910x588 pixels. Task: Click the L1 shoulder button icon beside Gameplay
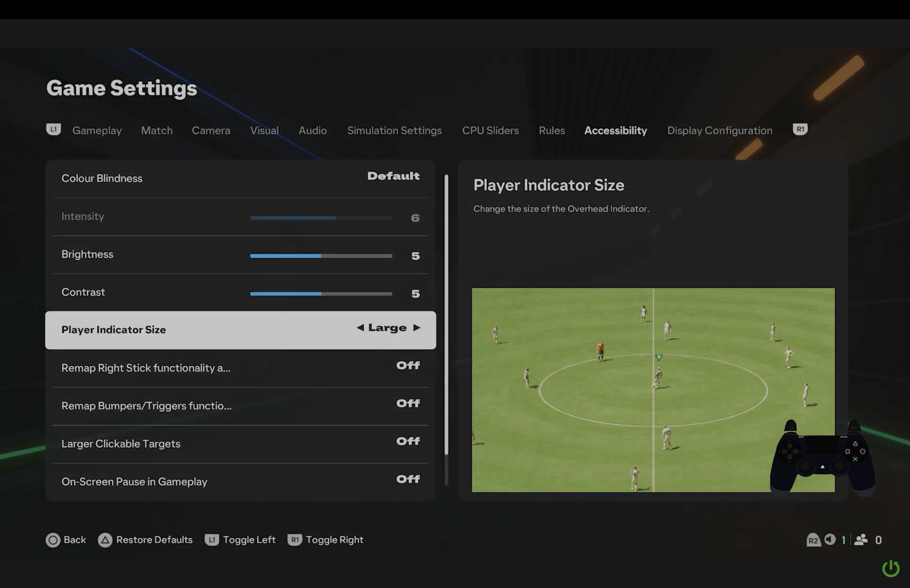pos(53,130)
